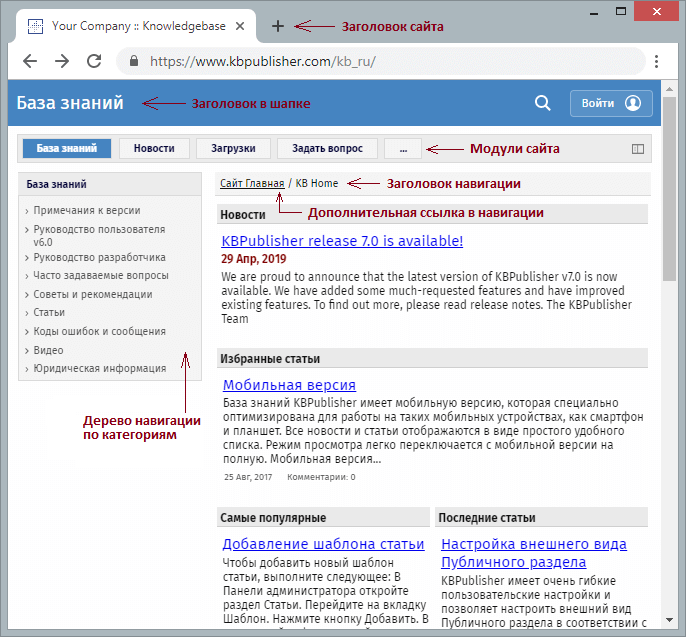686x637 pixels.
Task: Expand chevron beside Руководство разработчика
Action: [x=27, y=258]
